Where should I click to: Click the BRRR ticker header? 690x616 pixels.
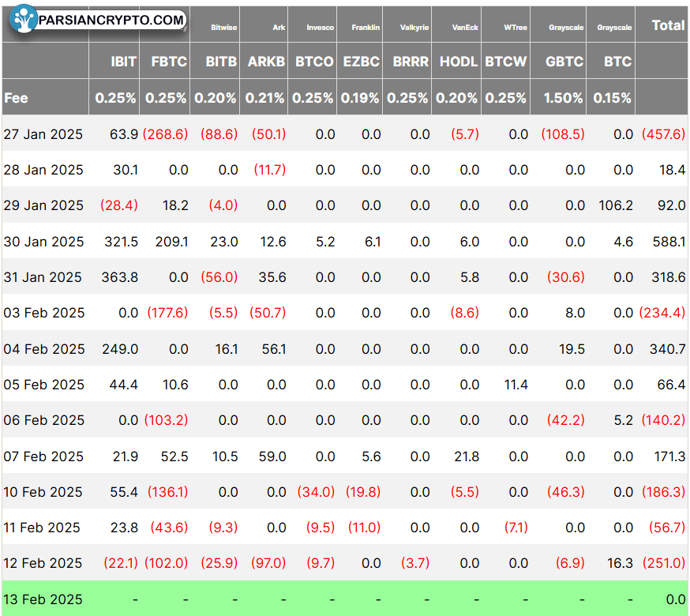(x=411, y=61)
